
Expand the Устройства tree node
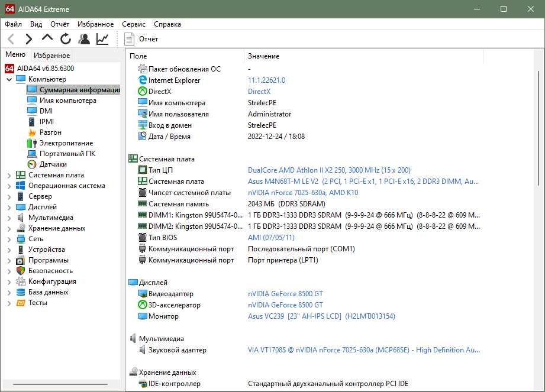[9, 250]
